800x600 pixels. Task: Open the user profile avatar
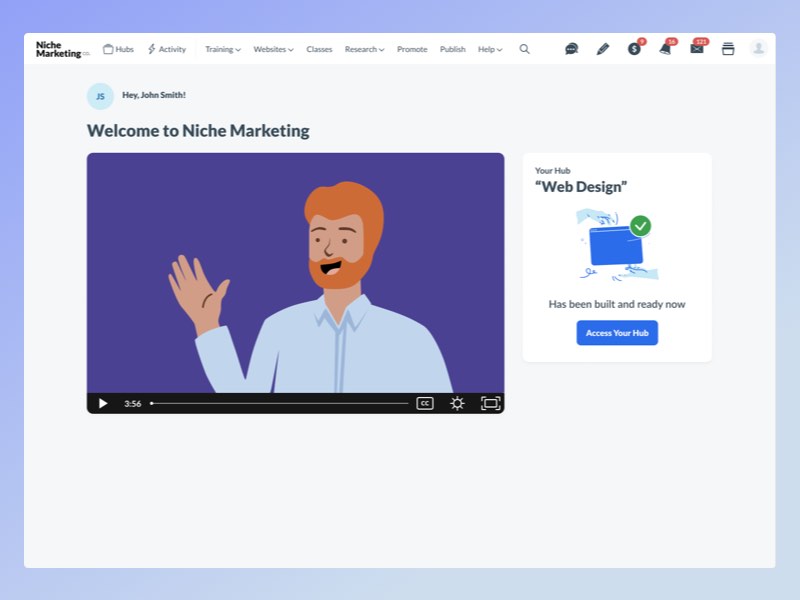[x=759, y=49]
